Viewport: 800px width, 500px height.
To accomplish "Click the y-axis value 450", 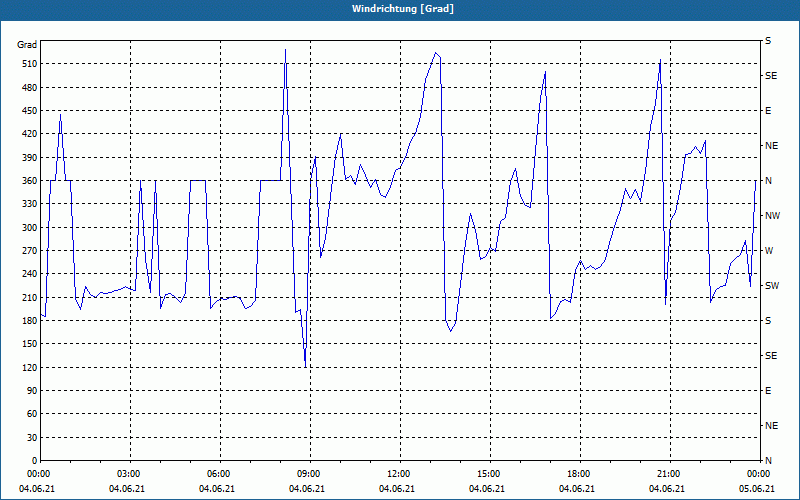I will (x=30, y=111).
